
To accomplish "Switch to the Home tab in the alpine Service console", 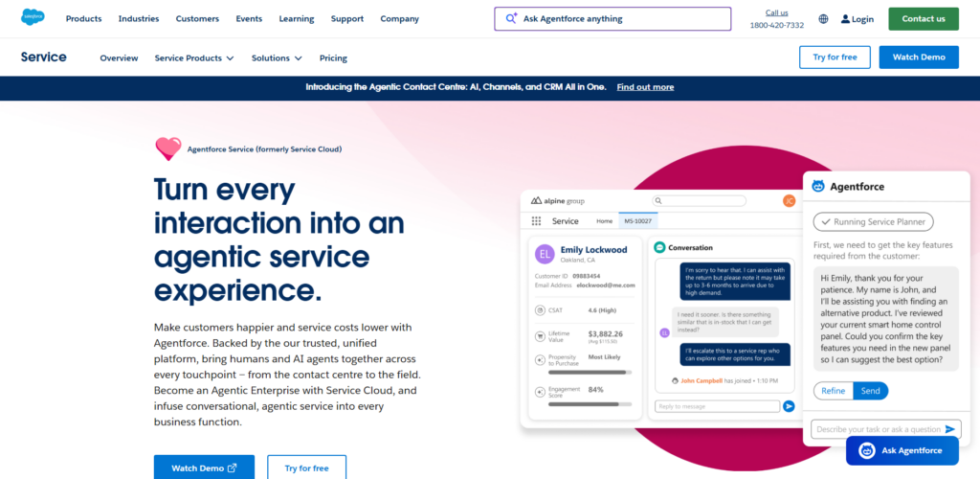I will coord(605,220).
